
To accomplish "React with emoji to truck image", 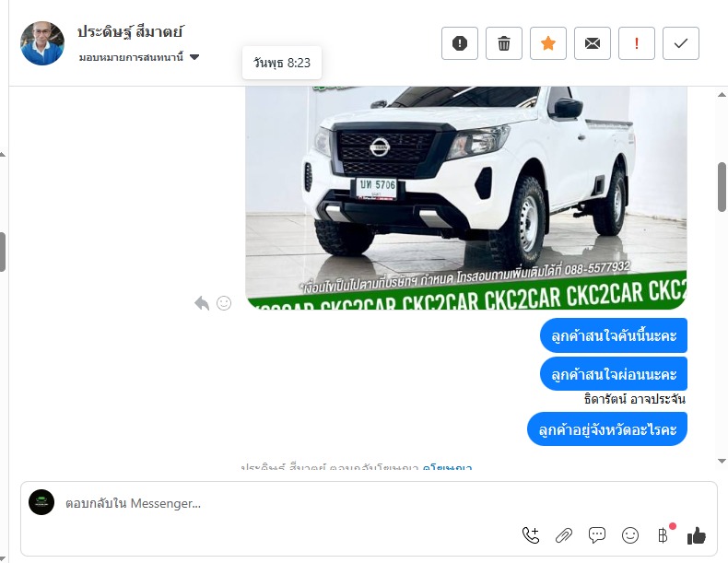I will (x=224, y=303).
